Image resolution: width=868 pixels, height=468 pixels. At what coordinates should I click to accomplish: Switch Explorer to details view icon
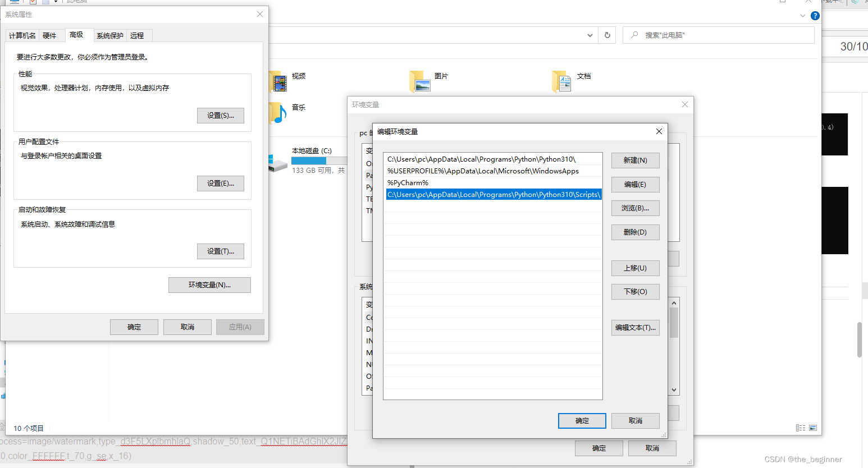pyautogui.click(x=801, y=428)
